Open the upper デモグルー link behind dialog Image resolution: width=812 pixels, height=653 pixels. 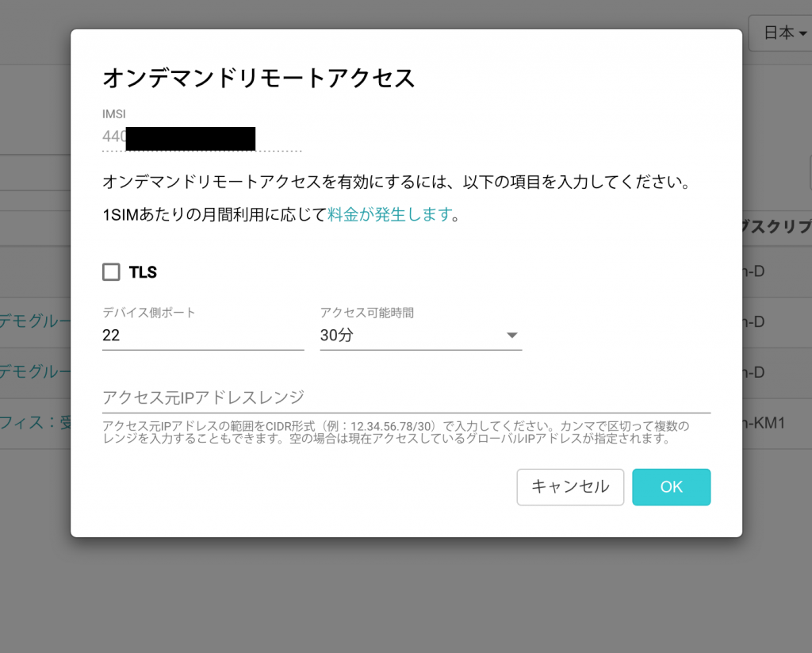coord(35,321)
